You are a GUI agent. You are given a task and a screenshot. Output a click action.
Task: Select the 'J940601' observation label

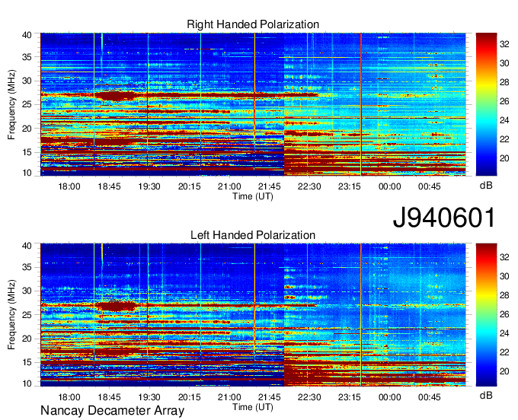click(x=444, y=218)
